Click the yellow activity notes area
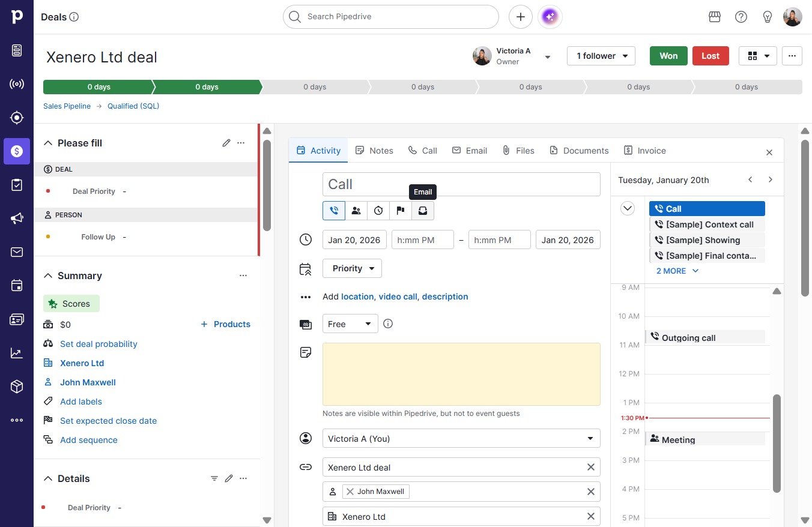This screenshot has height=527, width=812. [x=461, y=374]
